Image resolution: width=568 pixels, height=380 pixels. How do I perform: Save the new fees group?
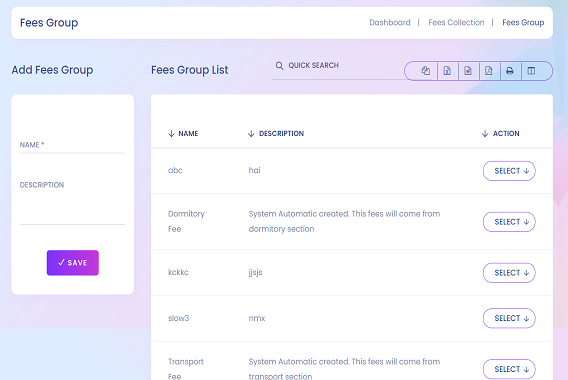(72, 263)
